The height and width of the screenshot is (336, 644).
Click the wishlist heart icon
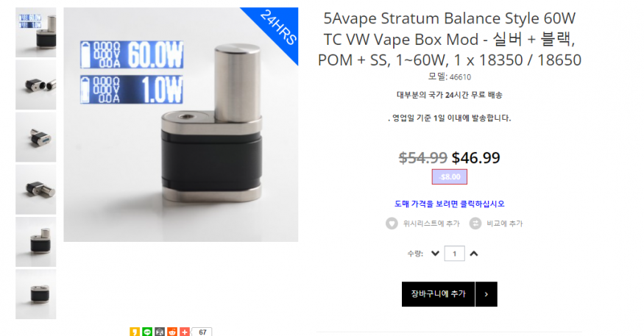pyautogui.click(x=392, y=224)
